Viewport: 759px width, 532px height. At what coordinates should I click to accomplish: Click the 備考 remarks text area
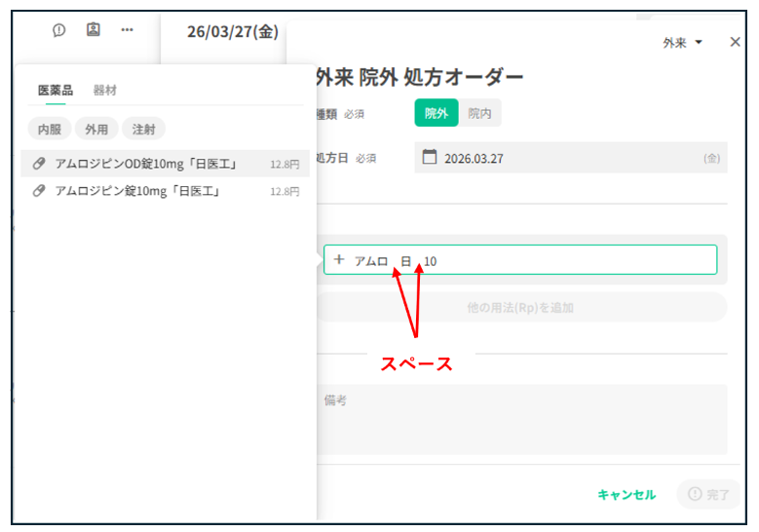[522, 419]
